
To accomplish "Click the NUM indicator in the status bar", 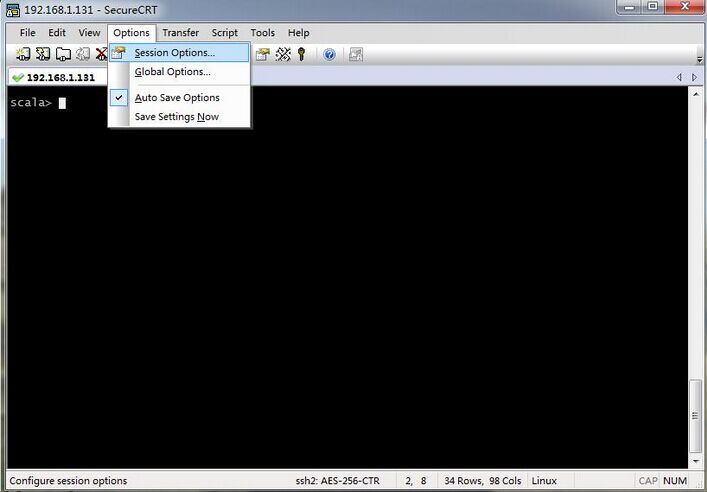I will click(675, 481).
